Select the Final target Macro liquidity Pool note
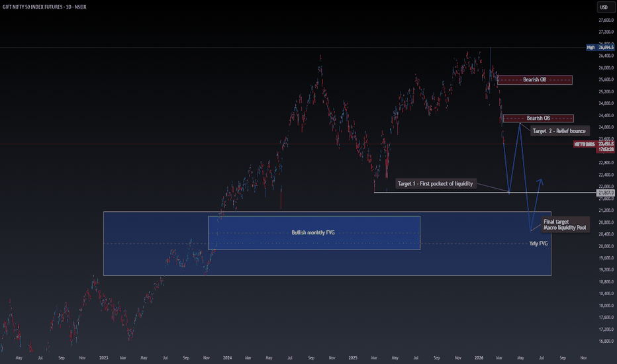Image resolution: width=617 pixels, height=364 pixels. [x=564, y=224]
